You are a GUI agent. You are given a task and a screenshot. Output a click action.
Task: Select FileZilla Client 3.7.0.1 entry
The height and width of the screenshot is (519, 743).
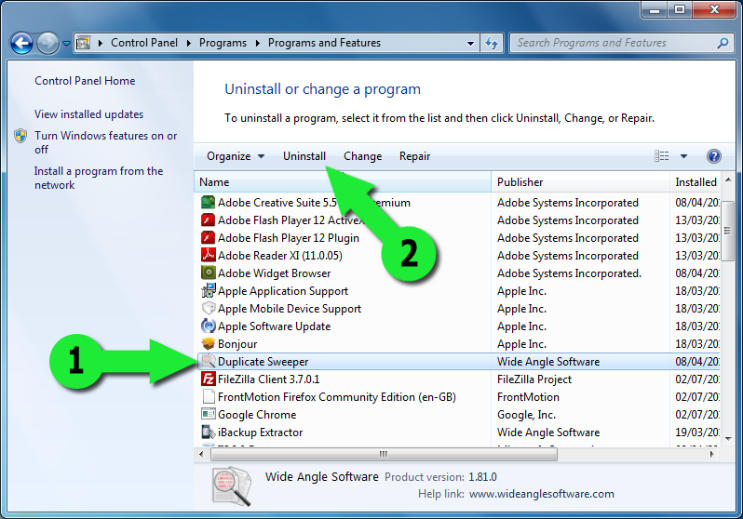pyautogui.click(x=268, y=379)
